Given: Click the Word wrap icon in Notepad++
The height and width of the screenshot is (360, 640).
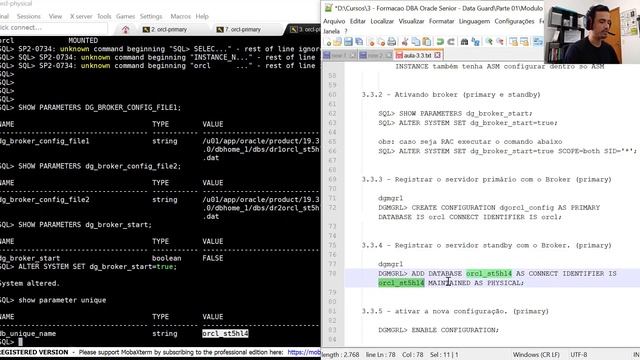Looking at the screenshot, I should [x=538, y=42].
